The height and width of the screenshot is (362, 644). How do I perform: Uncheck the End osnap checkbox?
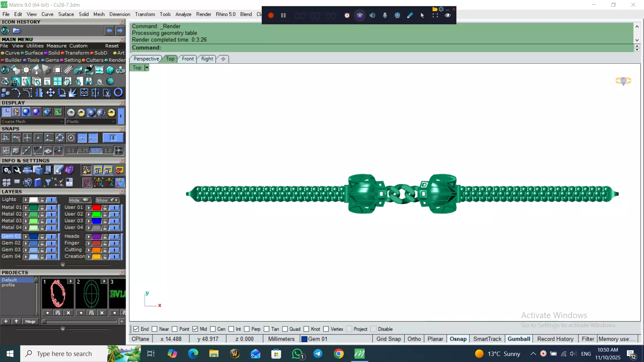point(136,329)
